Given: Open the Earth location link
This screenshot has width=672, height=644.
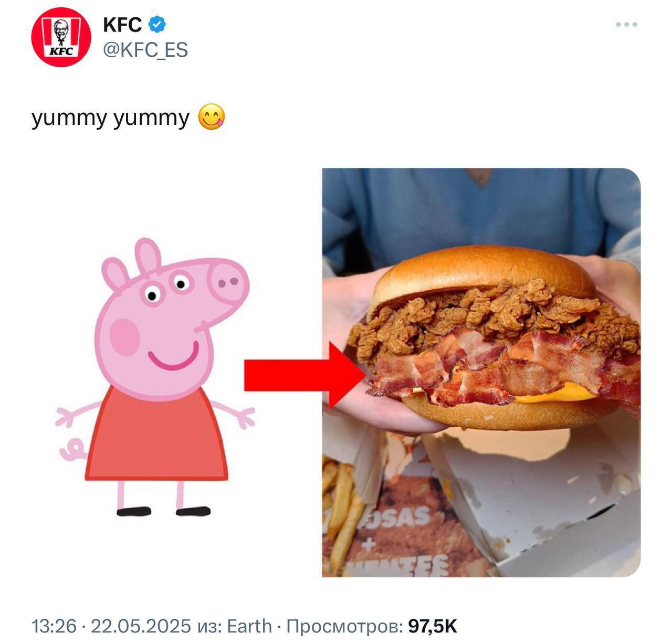Looking at the screenshot, I should pos(249,626).
